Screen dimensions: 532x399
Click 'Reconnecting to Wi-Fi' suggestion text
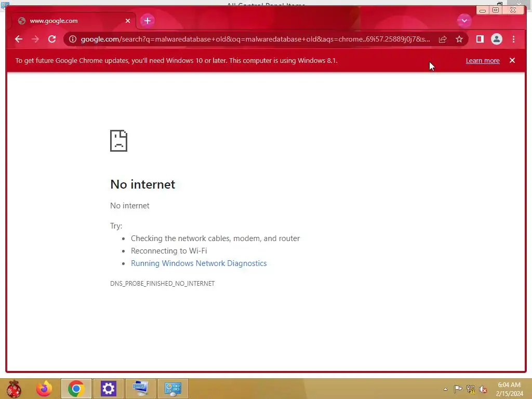169,251
